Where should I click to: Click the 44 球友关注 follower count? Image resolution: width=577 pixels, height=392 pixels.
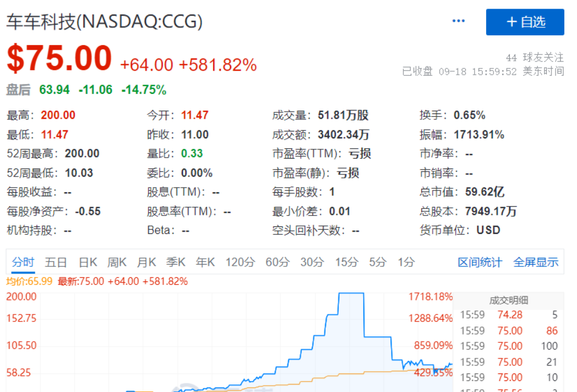535,57
